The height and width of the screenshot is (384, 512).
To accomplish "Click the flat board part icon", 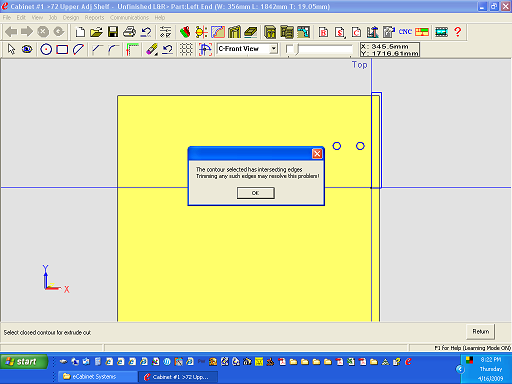I will 251,32.
